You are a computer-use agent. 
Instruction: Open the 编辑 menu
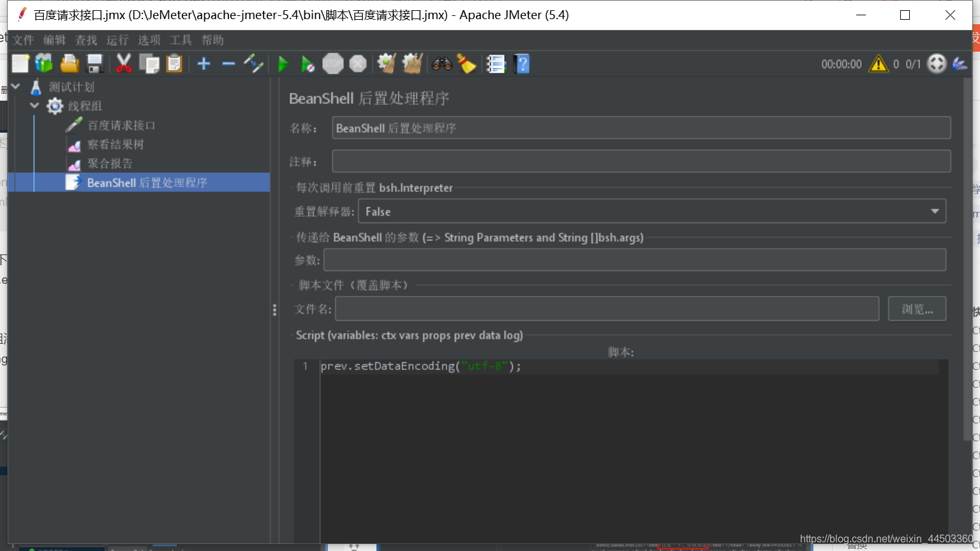(x=55, y=40)
